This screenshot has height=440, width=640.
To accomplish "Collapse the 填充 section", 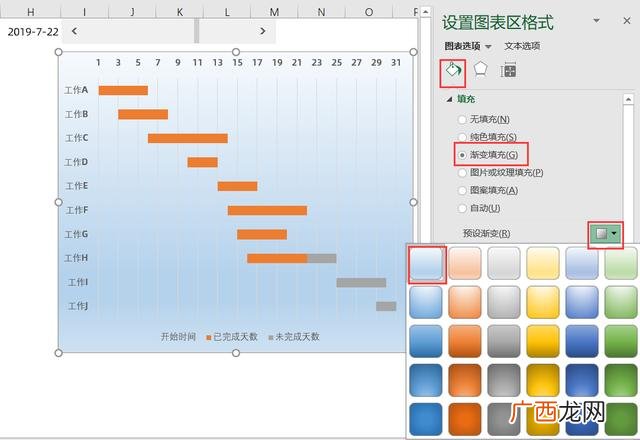I will click(x=449, y=99).
